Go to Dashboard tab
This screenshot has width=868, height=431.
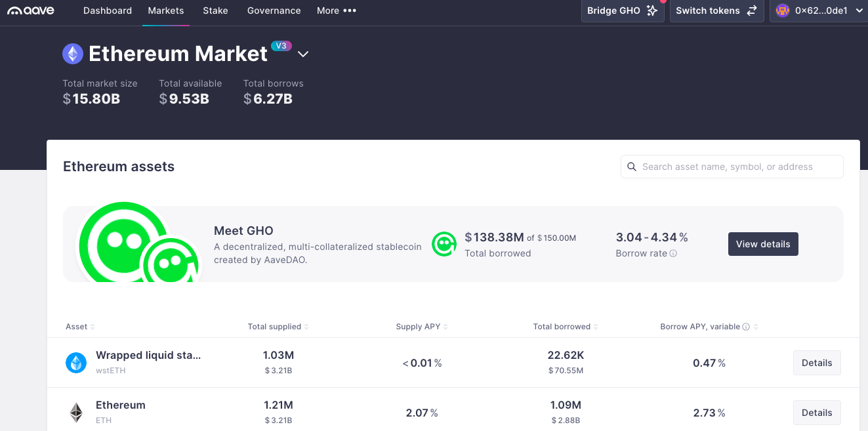click(108, 10)
